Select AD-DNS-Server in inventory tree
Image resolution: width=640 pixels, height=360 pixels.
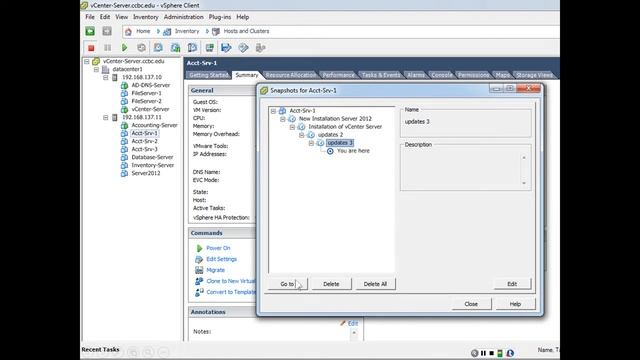(x=151, y=85)
